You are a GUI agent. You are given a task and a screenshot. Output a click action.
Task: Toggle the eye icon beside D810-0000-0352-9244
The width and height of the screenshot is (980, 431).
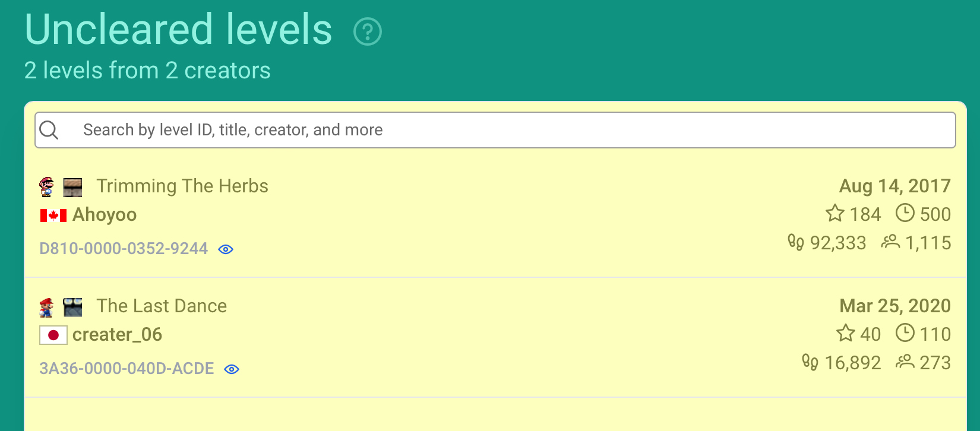[226, 249]
